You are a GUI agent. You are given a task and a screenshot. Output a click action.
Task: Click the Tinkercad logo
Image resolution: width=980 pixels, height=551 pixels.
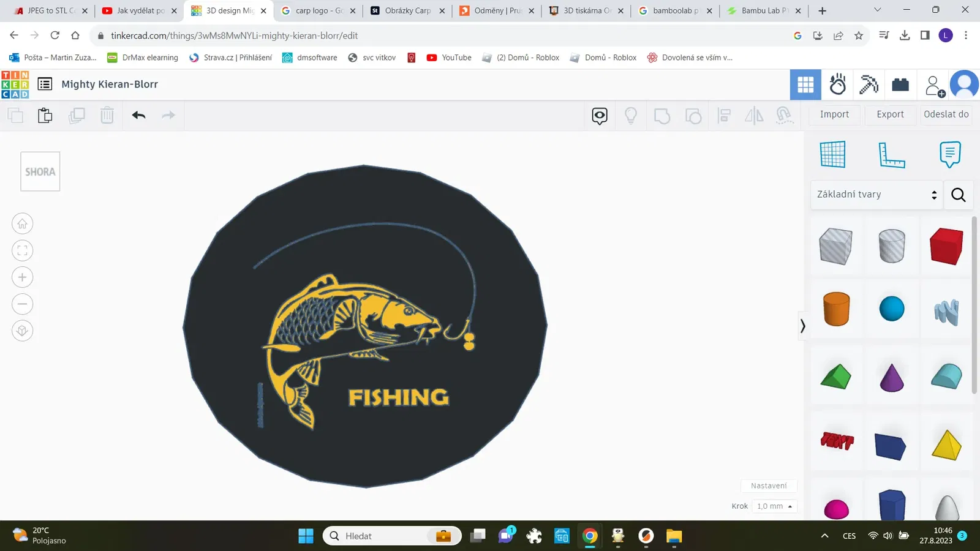click(x=15, y=84)
